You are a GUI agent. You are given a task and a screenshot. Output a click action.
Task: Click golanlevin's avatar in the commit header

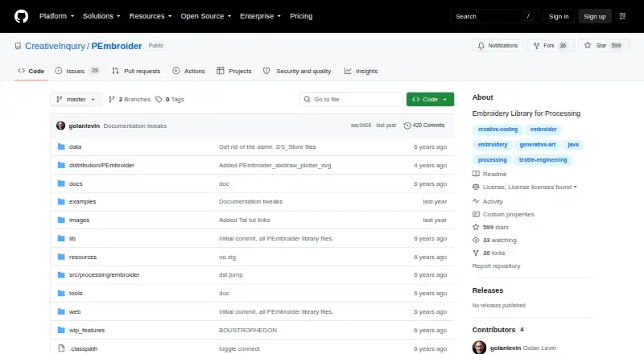pos(61,126)
